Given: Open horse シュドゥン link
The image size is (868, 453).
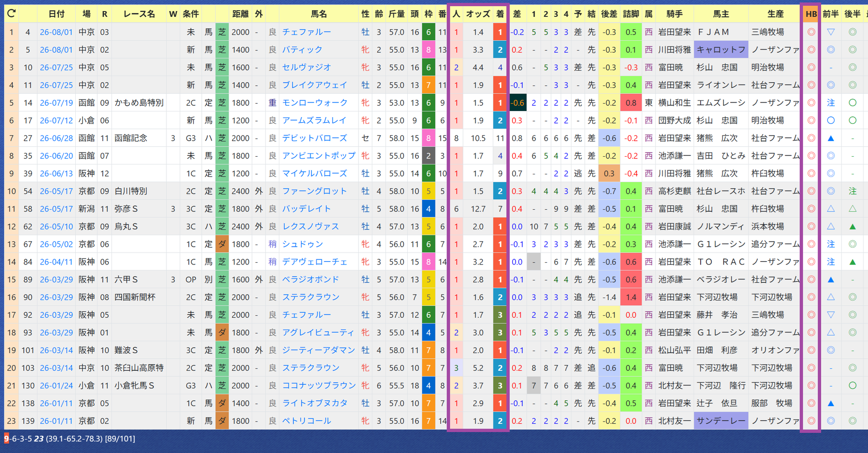Looking at the screenshot, I should (302, 244).
